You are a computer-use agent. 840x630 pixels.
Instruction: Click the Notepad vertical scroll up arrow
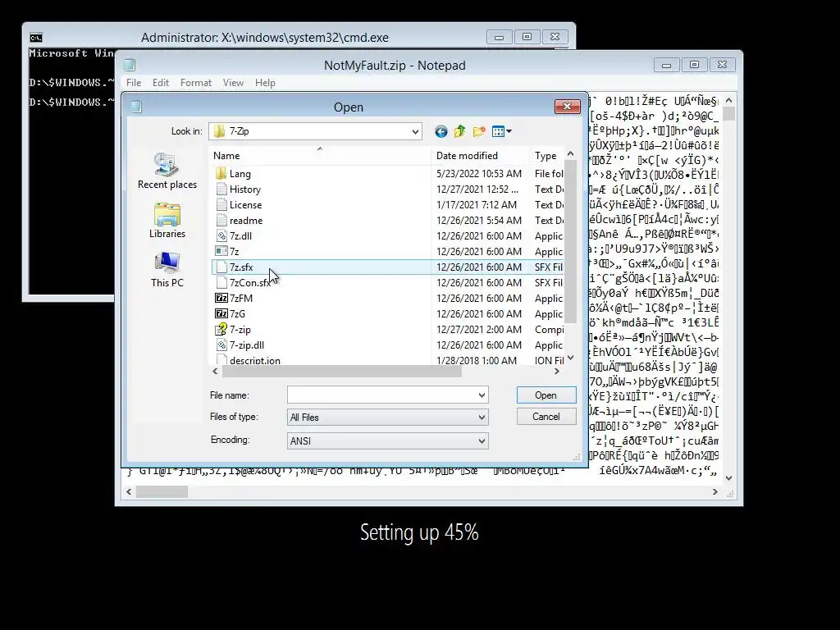click(x=728, y=100)
